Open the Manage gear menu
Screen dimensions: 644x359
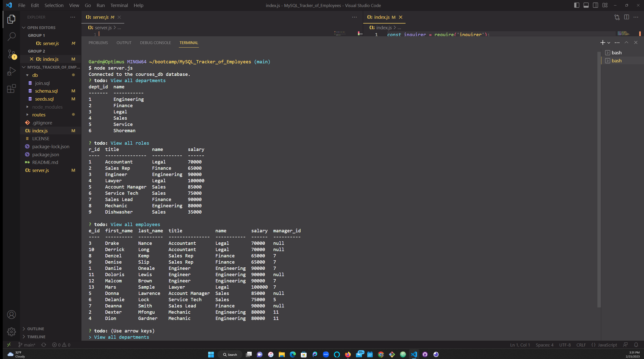coord(11,331)
